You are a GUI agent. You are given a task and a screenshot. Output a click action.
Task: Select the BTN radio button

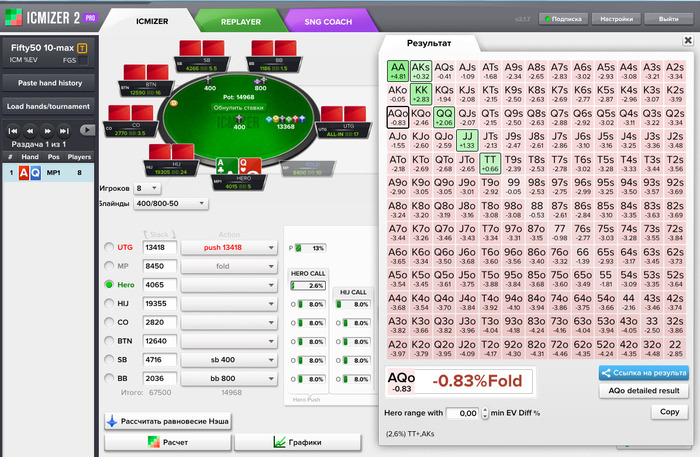point(109,341)
